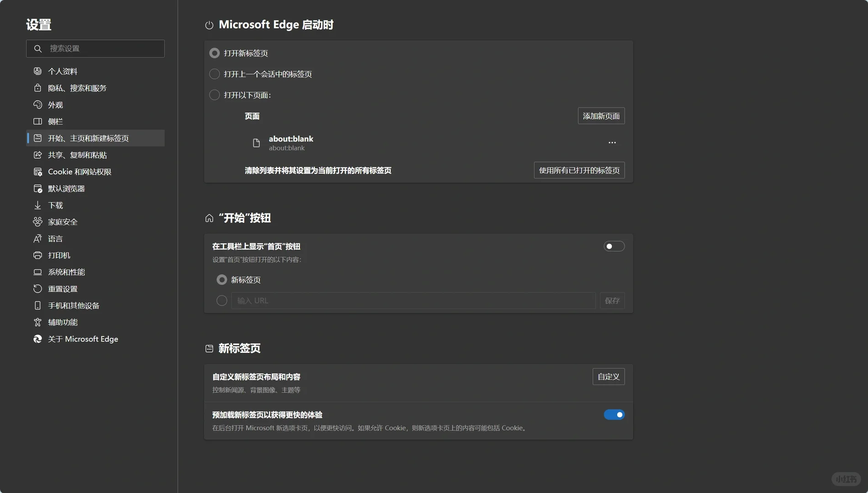Click the privacy lock icon in sidebar
Viewport: 868px width, 493px height.
[37, 88]
